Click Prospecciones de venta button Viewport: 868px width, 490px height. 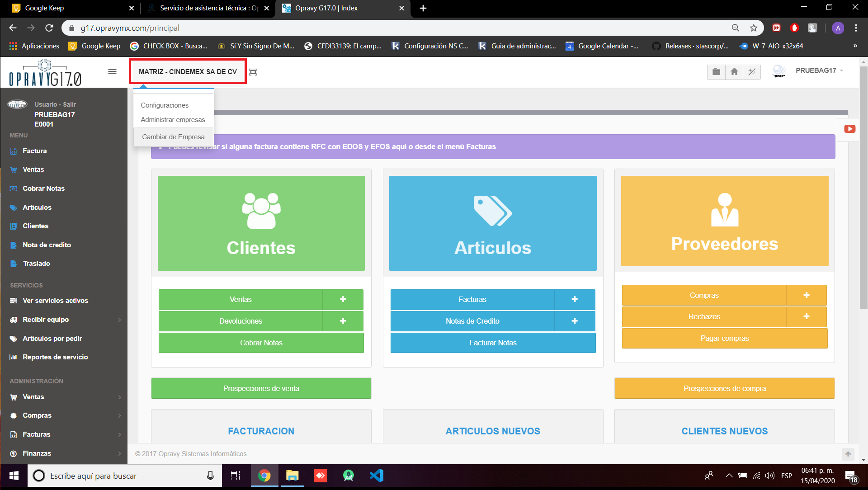click(x=261, y=388)
